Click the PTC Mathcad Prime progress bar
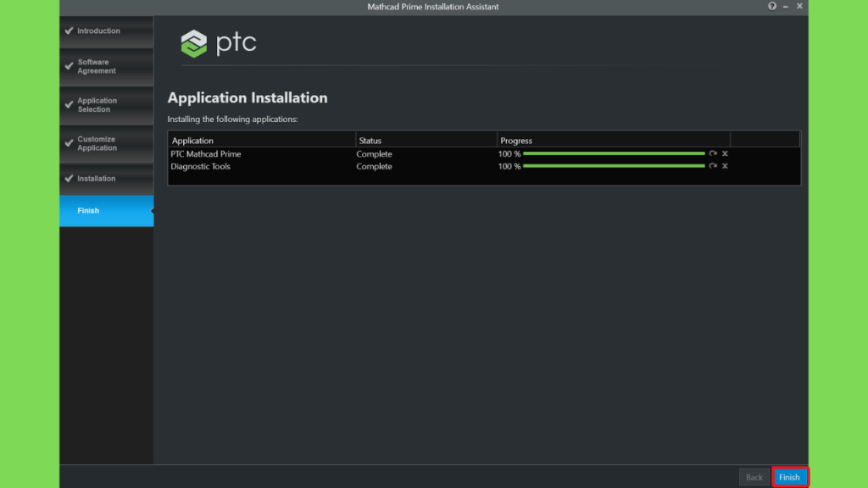 coord(614,153)
